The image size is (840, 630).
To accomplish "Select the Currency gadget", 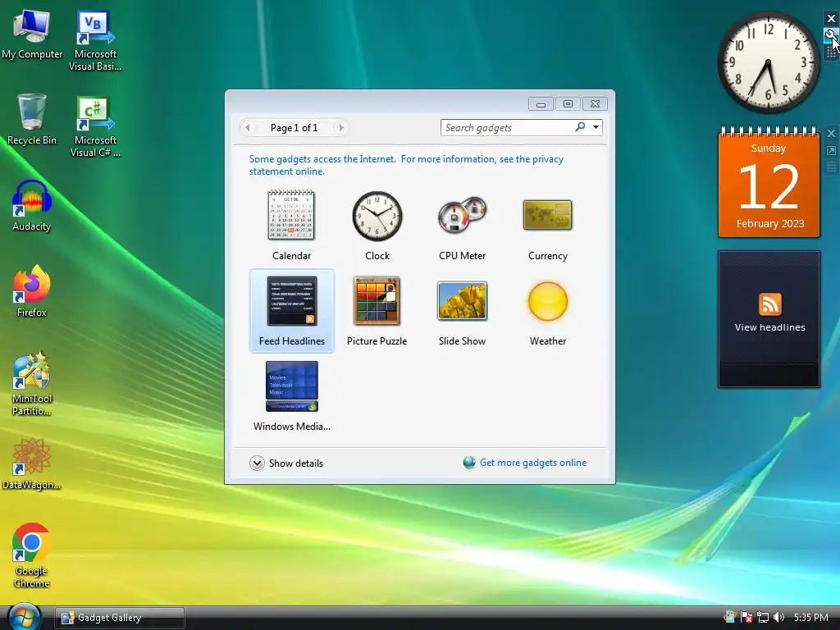I will click(547, 225).
